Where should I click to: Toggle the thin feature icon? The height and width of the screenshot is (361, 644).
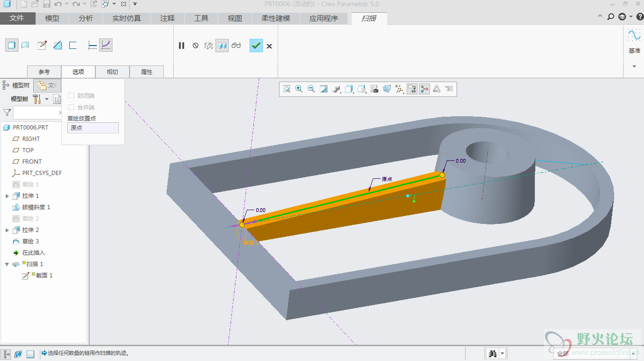pyautogui.click(x=73, y=46)
